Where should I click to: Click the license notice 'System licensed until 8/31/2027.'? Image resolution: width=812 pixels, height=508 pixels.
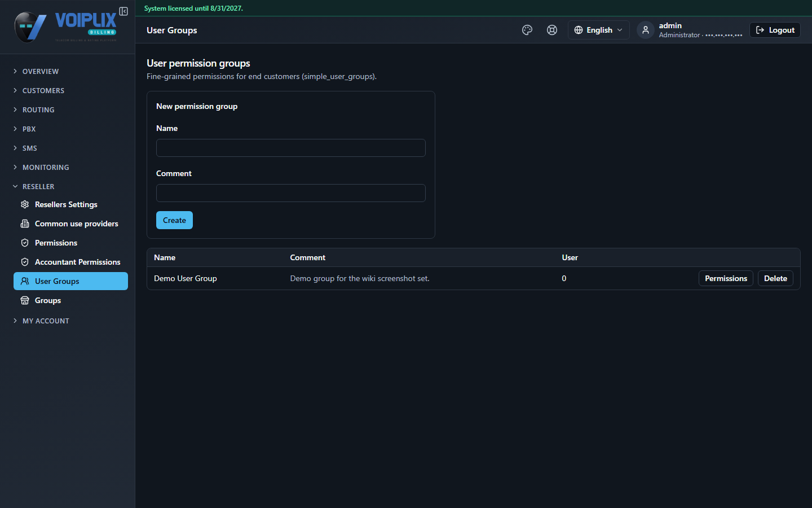pyautogui.click(x=193, y=8)
